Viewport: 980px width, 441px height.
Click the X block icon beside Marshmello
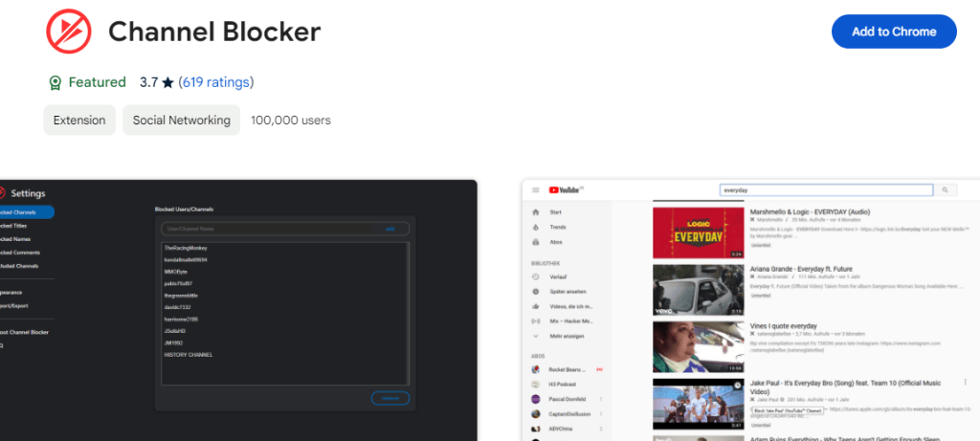(753, 220)
